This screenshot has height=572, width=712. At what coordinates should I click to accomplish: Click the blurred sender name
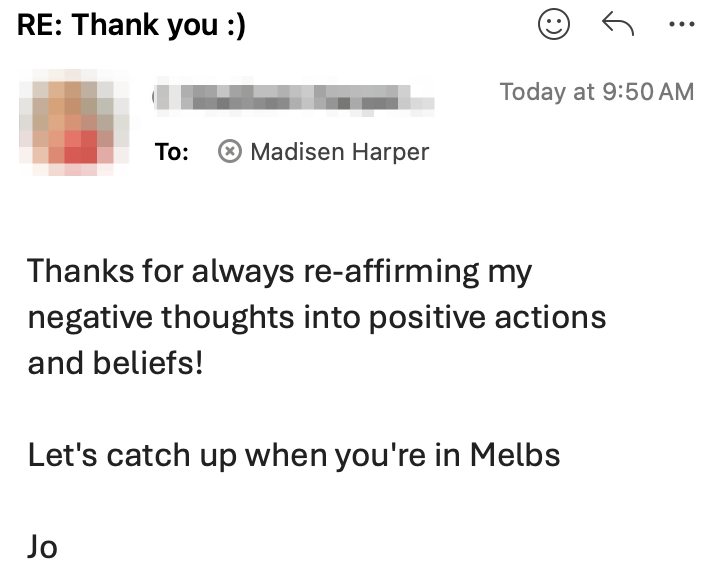[x=293, y=98]
